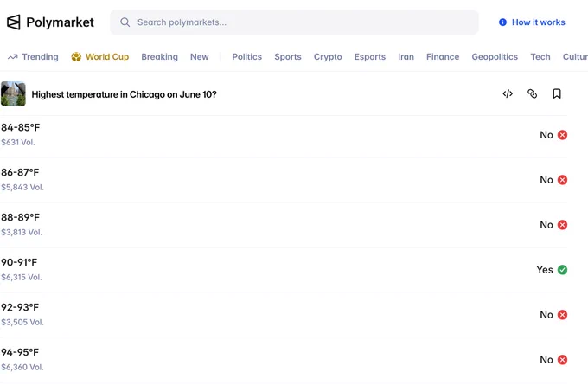Image resolution: width=588 pixels, height=385 pixels.
Task: Select the 86-87°F outcome label
Action: coord(20,173)
